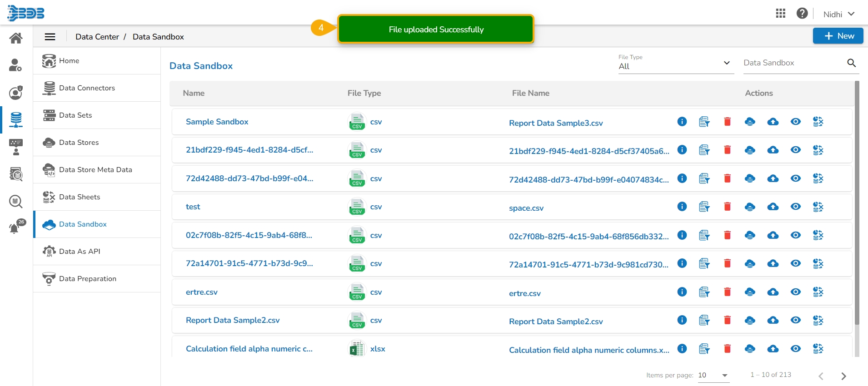Toggle preview eye icon for space.csv row
The image size is (868, 386).
click(x=795, y=207)
